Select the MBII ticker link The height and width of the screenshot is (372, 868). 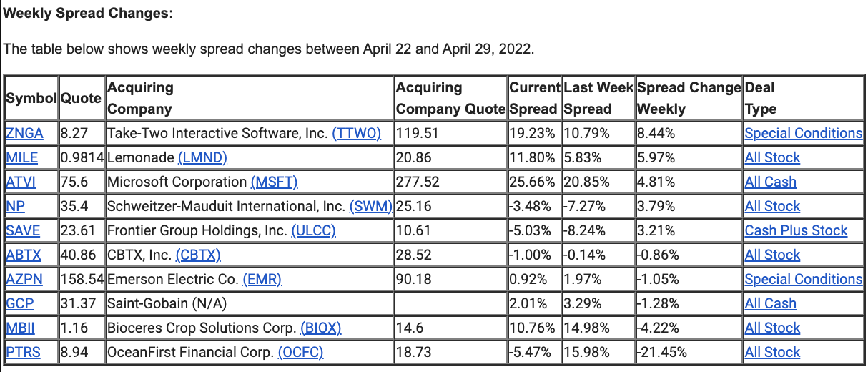(21, 328)
